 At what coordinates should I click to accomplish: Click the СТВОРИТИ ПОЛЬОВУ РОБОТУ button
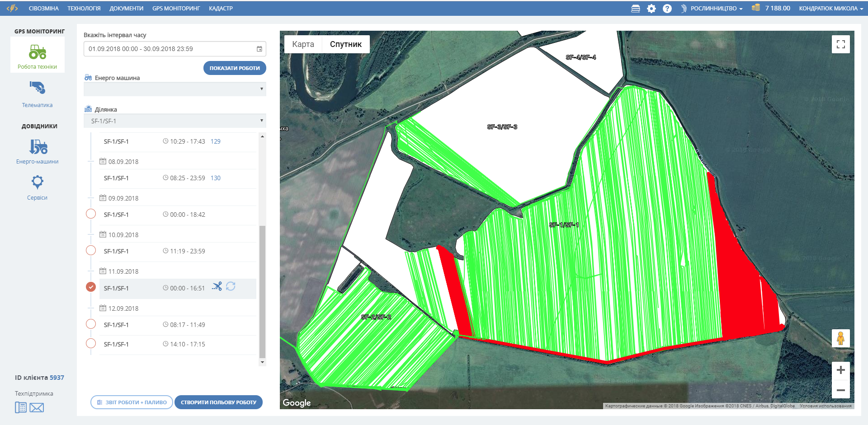(218, 402)
